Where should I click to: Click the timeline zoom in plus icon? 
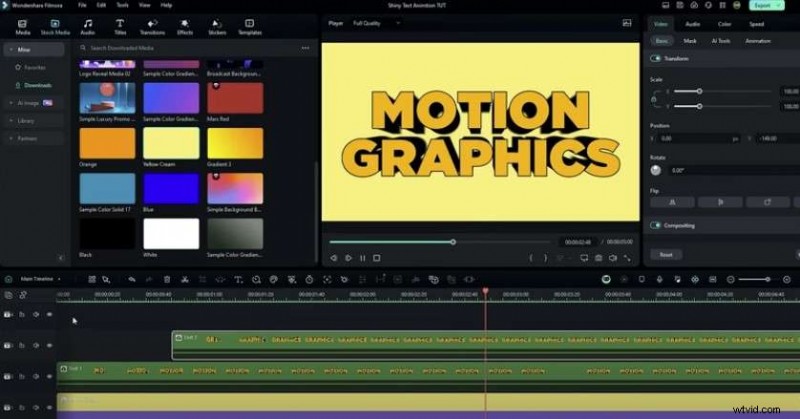[787, 280]
